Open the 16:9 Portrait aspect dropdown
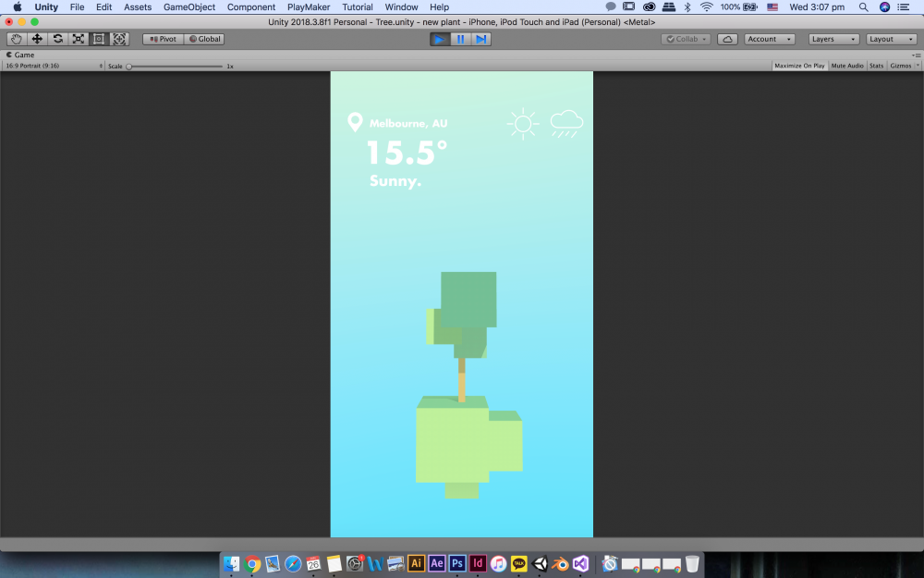924x578 pixels. coord(54,66)
